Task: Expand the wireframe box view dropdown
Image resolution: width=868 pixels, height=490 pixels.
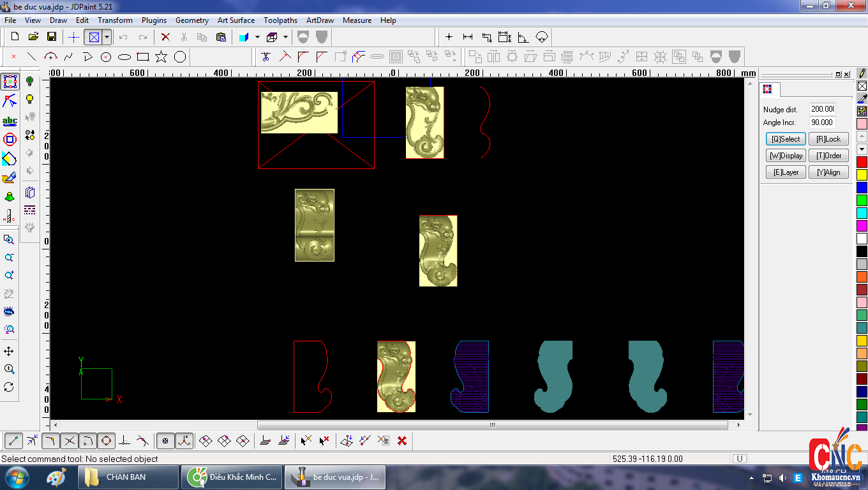Action: [285, 37]
